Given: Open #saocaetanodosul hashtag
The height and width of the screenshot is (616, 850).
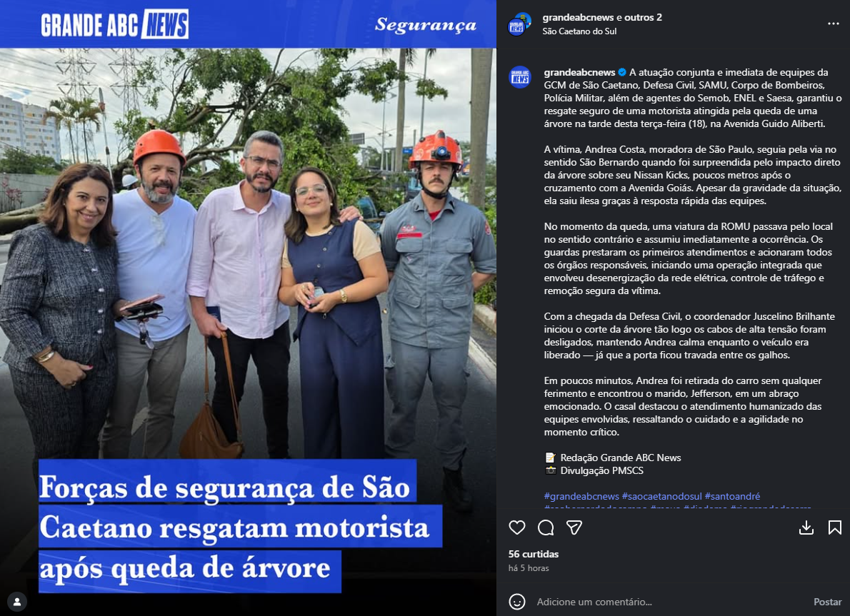Looking at the screenshot, I should pyautogui.click(x=662, y=496).
